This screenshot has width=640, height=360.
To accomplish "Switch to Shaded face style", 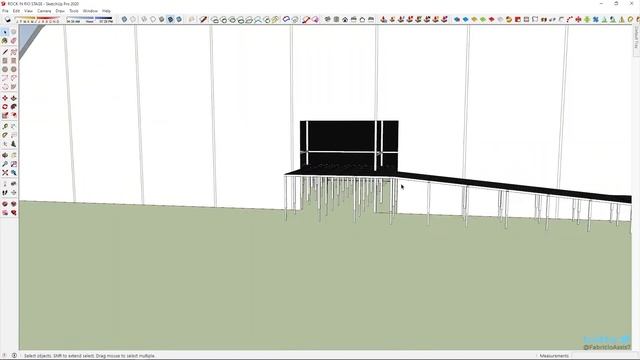I will (x=162, y=19).
